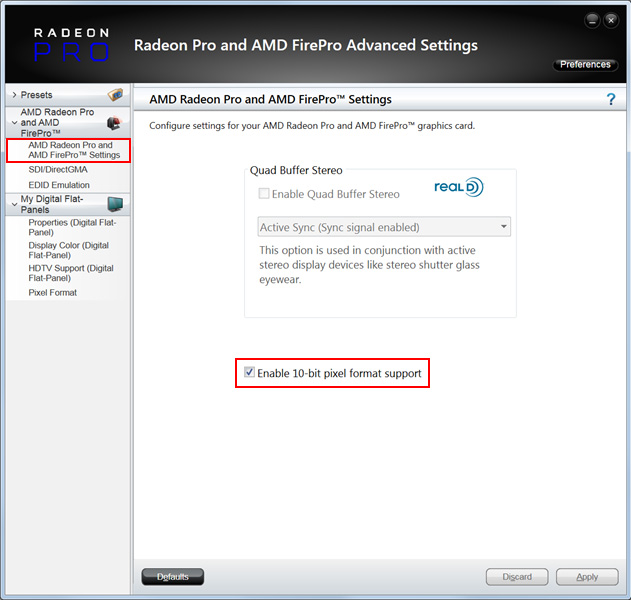Screen dimensions: 631x600
Task: Click the AMD FirePro graphics card icon
Action: point(115,123)
